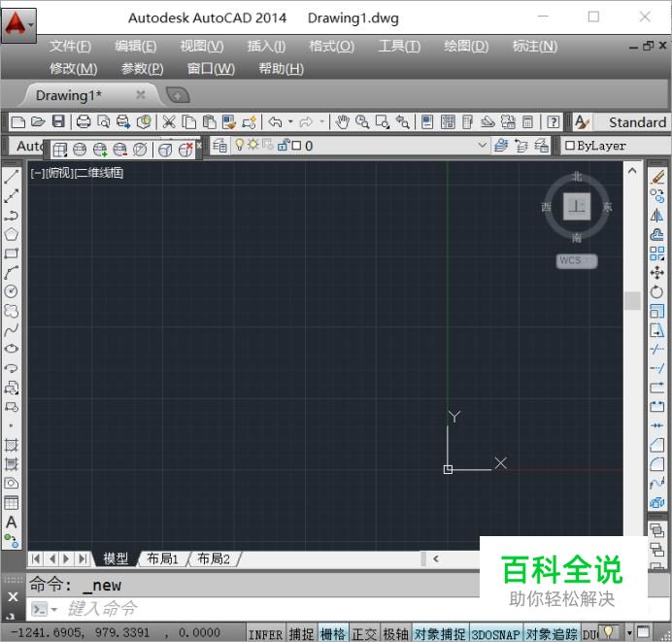Screen dimensions: 672x642
Task: Open the redo history dropdown arrow
Action: click(321, 121)
